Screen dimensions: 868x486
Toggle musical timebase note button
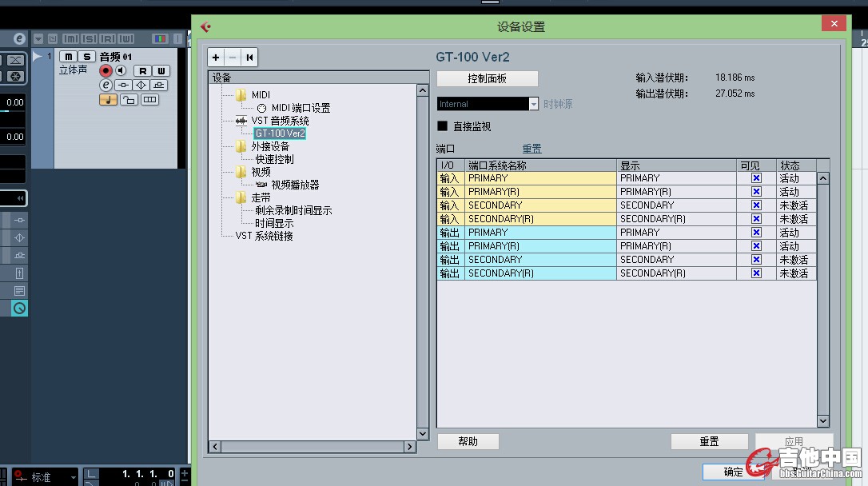pyautogui.click(x=108, y=99)
